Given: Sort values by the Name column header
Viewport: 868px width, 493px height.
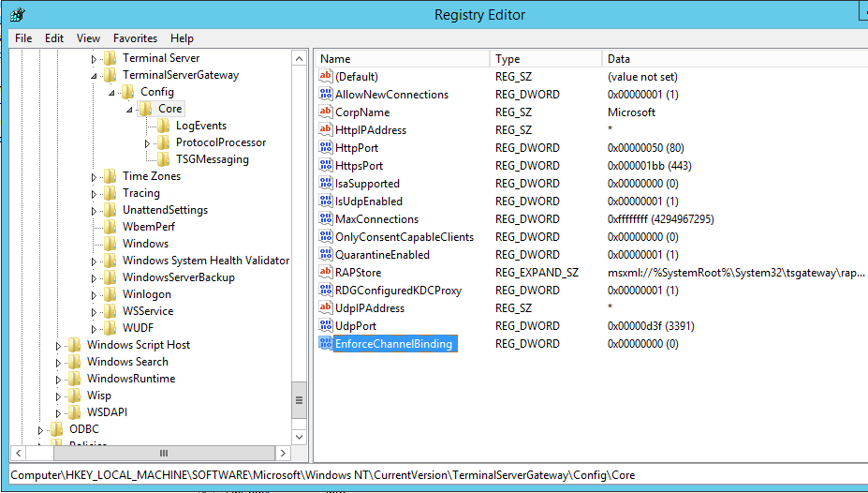Looking at the screenshot, I should 401,59.
